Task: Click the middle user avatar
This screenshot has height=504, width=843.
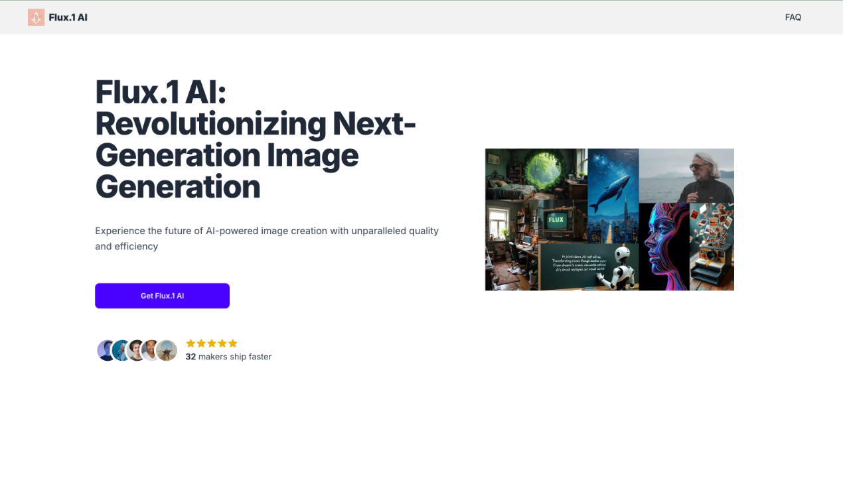Action: [x=135, y=350]
